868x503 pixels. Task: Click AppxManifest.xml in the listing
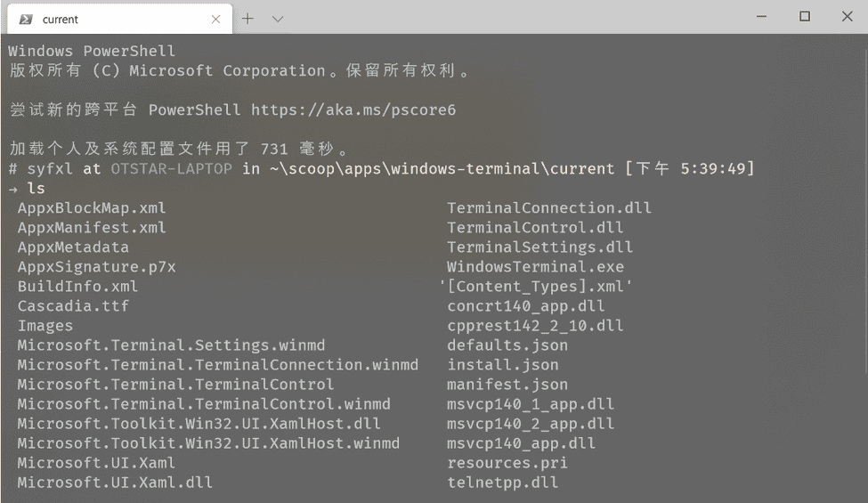92,228
